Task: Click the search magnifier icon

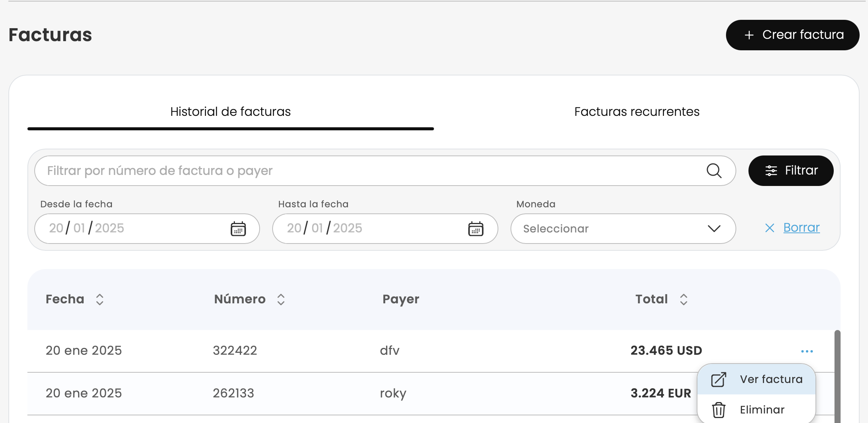Action: 714,171
